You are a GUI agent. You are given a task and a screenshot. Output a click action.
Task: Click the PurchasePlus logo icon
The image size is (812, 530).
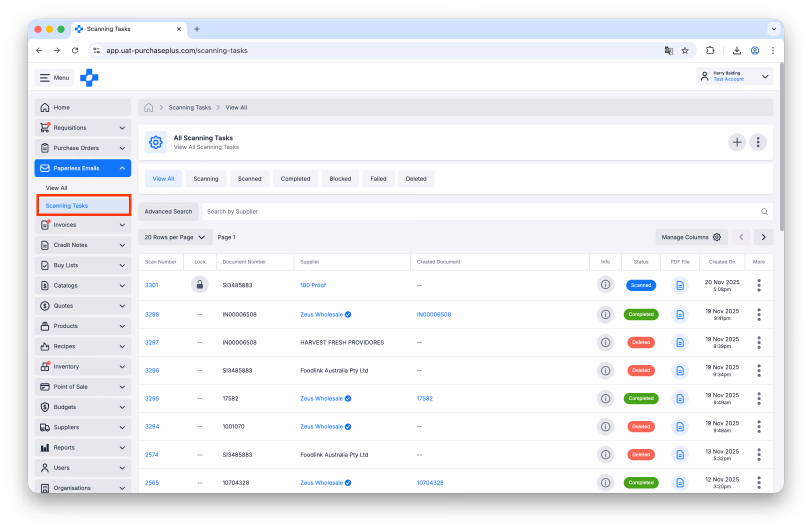89,77
